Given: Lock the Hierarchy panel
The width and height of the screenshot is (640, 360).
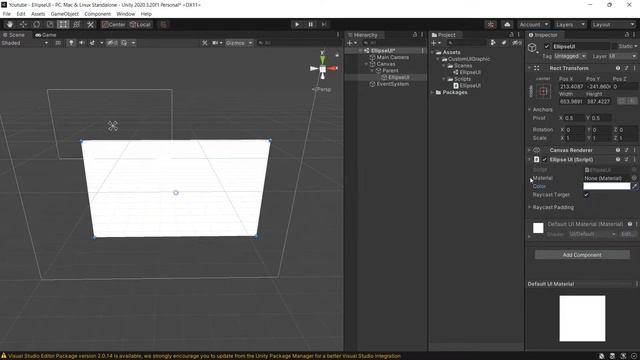Looking at the screenshot, I should (415, 35).
